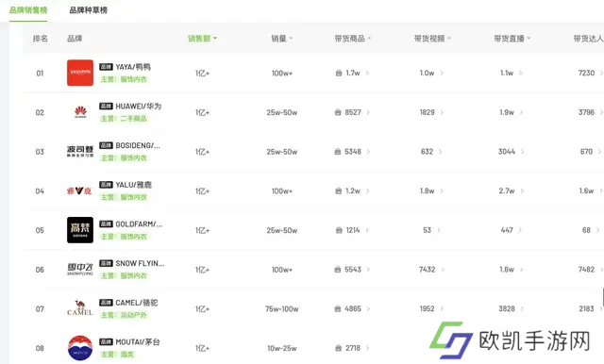Image resolution: width=604 pixels, height=364 pixels.
Task: Click the YAYA/鸭鸭 red brand logo
Action: coord(80,73)
